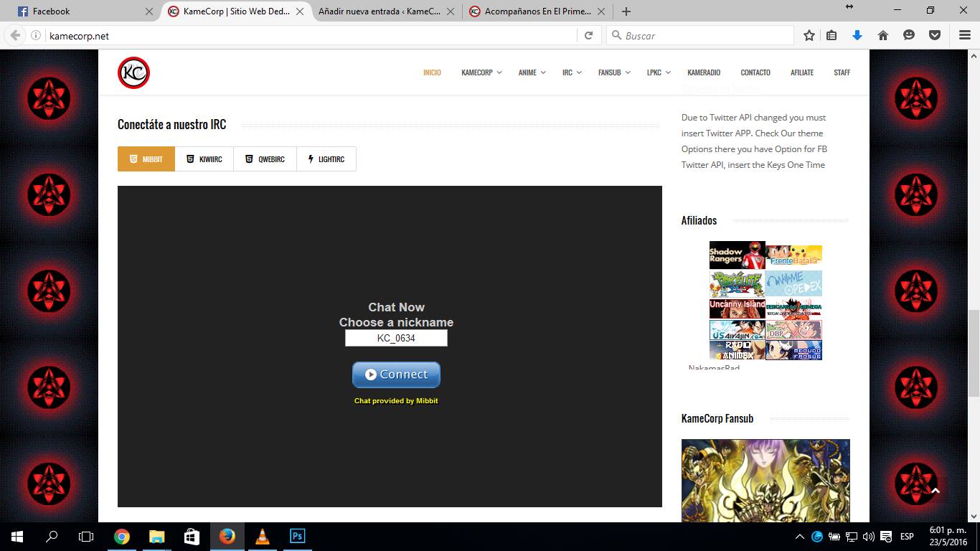Open the action center notifications icon
The image size is (980, 551).
click(887, 537)
